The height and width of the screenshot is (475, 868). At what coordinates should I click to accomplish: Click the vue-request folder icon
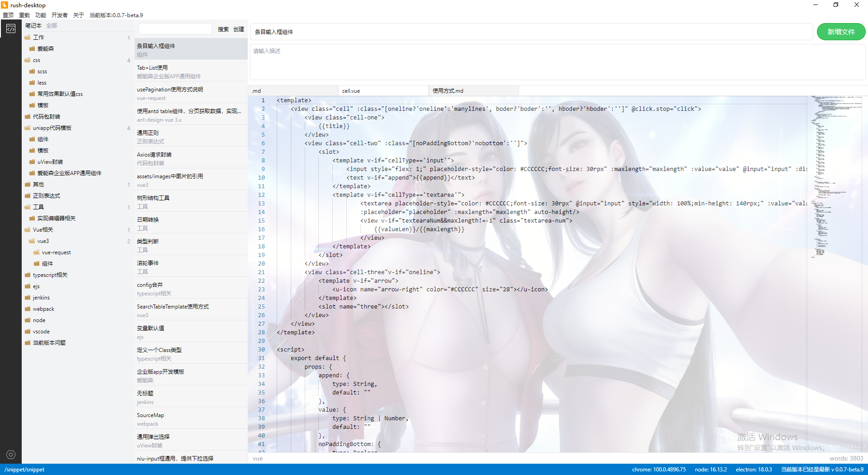tap(37, 252)
